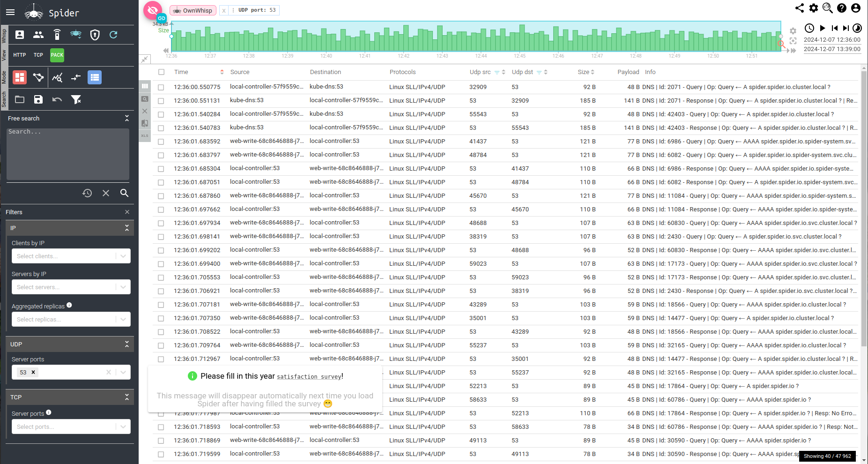Check the row at 12:36:01.683592
Image resolution: width=868 pixels, height=464 pixels.
161,142
